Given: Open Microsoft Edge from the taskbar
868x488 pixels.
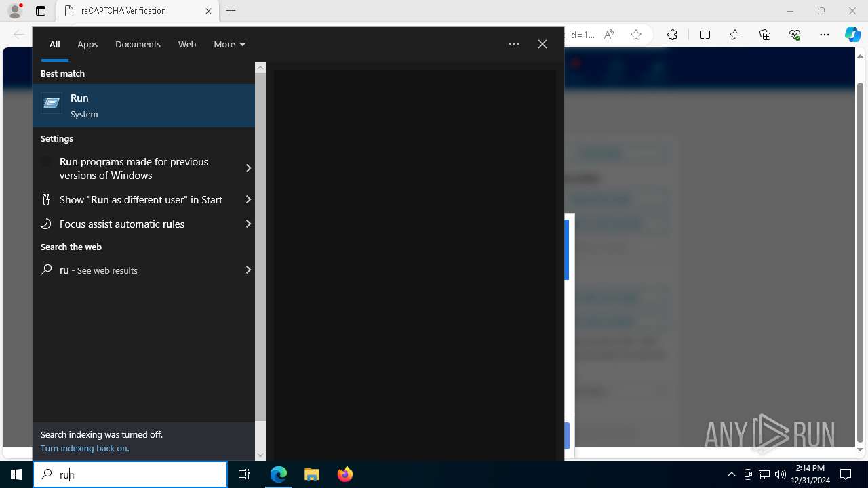Looking at the screenshot, I should (x=279, y=474).
